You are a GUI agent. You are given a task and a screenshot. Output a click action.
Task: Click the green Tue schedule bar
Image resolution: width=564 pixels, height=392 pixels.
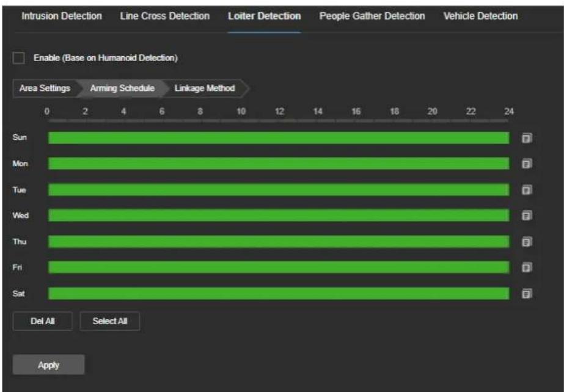coord(279,190)
